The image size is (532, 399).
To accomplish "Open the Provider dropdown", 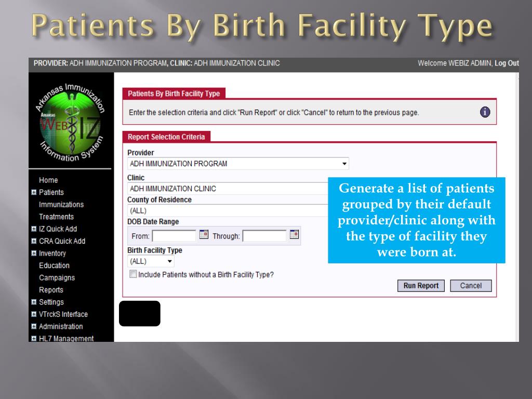I will tap(238, 164).
